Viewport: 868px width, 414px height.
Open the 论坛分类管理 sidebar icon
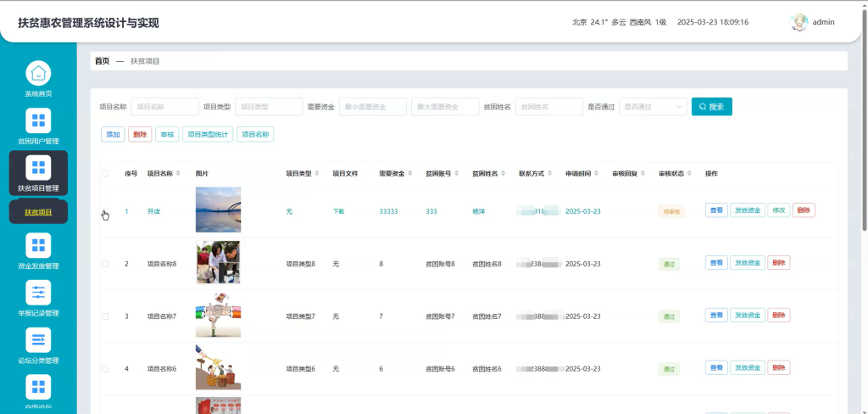pos(38,339)
